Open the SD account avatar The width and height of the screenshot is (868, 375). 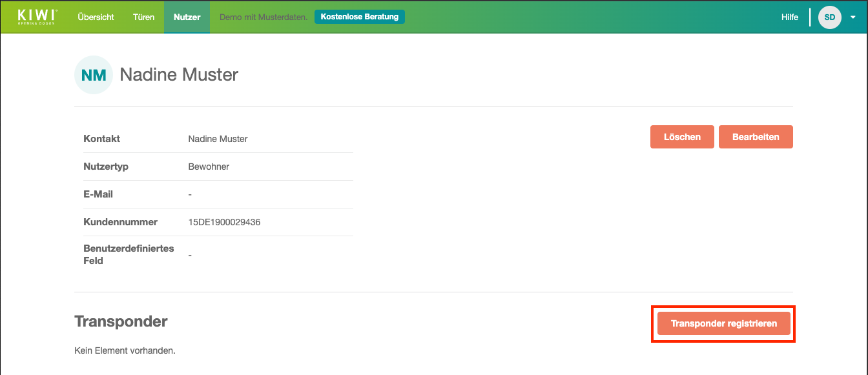pos(829,17)
